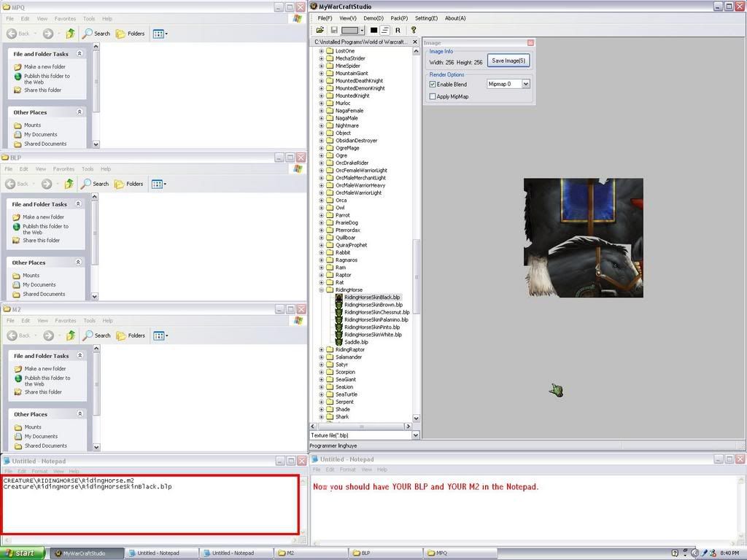Expand the Ragnaros folder
The width and height of the screenshot is (747, 560).
pyautogui.click(x=322, y=260)
